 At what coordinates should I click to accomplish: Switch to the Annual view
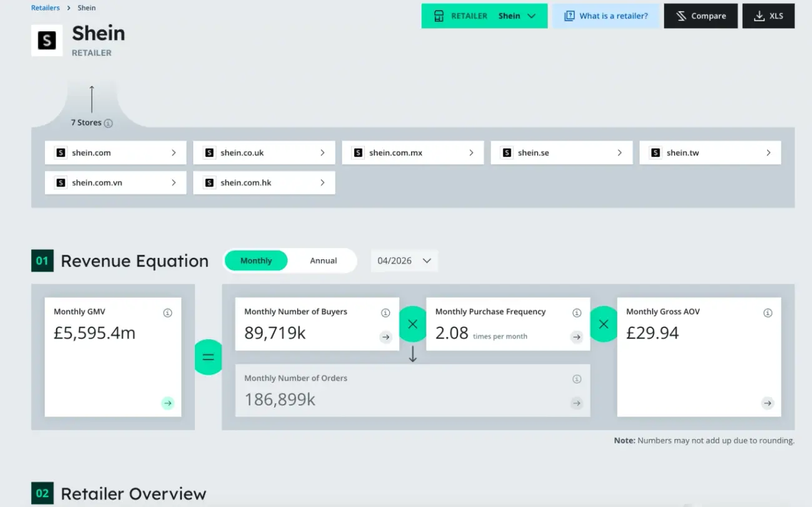(324, 261)
